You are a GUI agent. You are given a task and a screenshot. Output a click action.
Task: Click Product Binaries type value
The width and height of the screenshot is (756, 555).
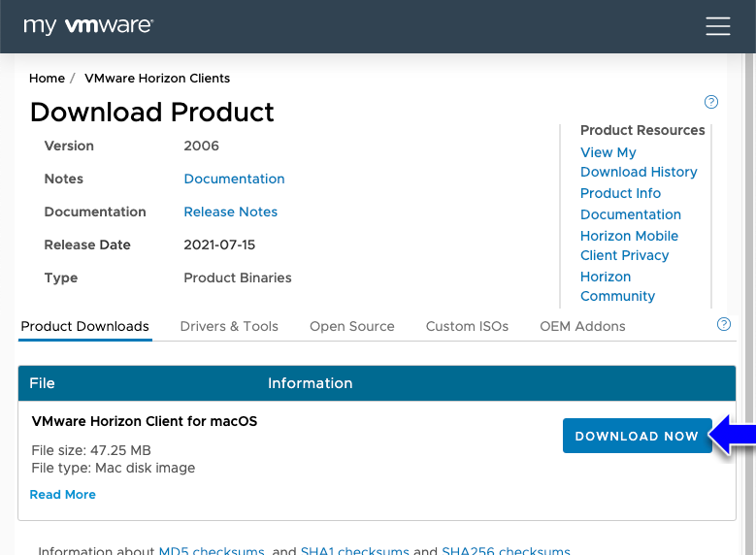(x=238, y=277)
